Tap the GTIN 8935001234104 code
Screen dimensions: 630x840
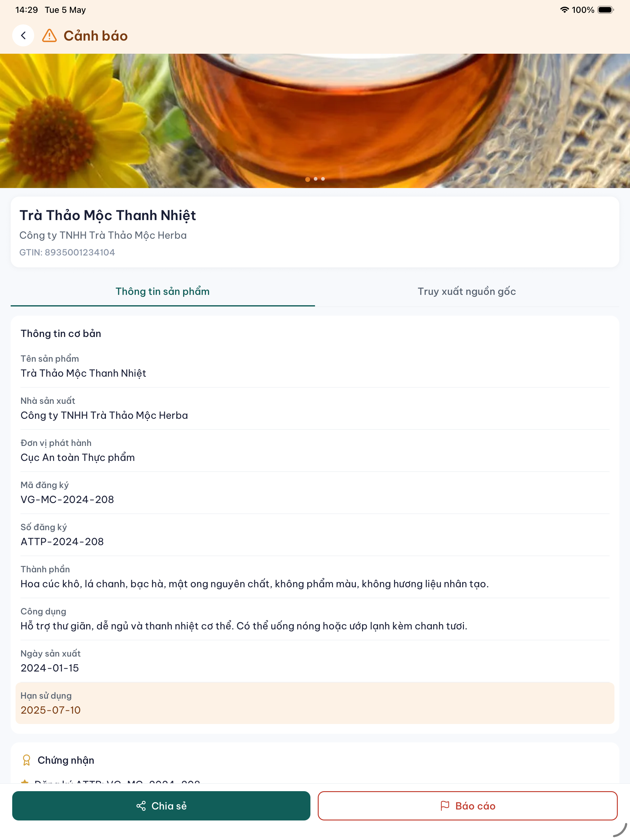[x=67, y=252]
